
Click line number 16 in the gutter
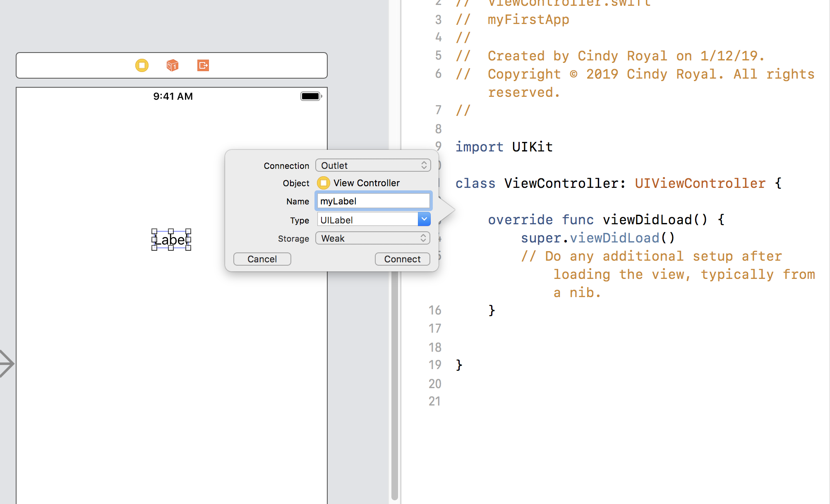click(x=435, y=310)
